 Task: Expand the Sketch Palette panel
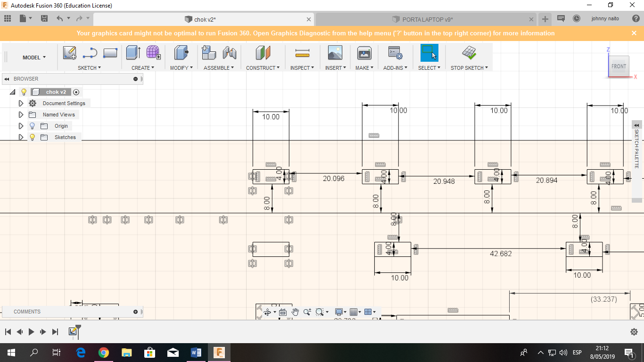pos(636,125)
